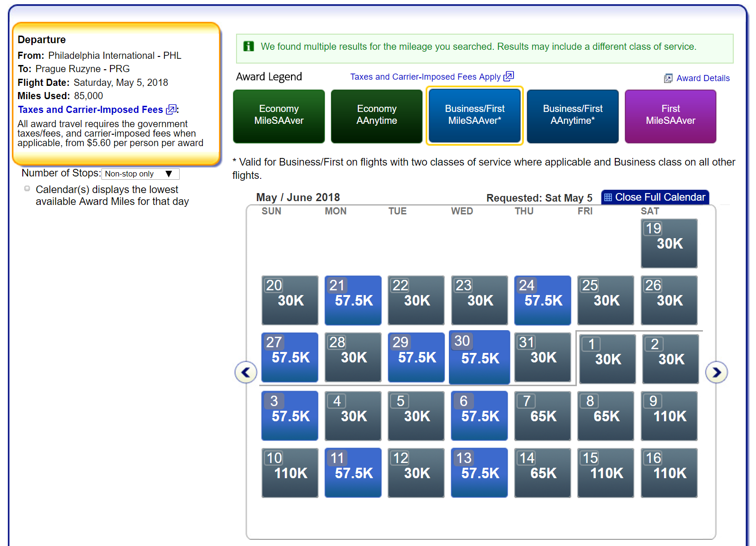The image size is (756, 546).
Task: Switch to Business/First AAnytime award
Action: (573, 116)
